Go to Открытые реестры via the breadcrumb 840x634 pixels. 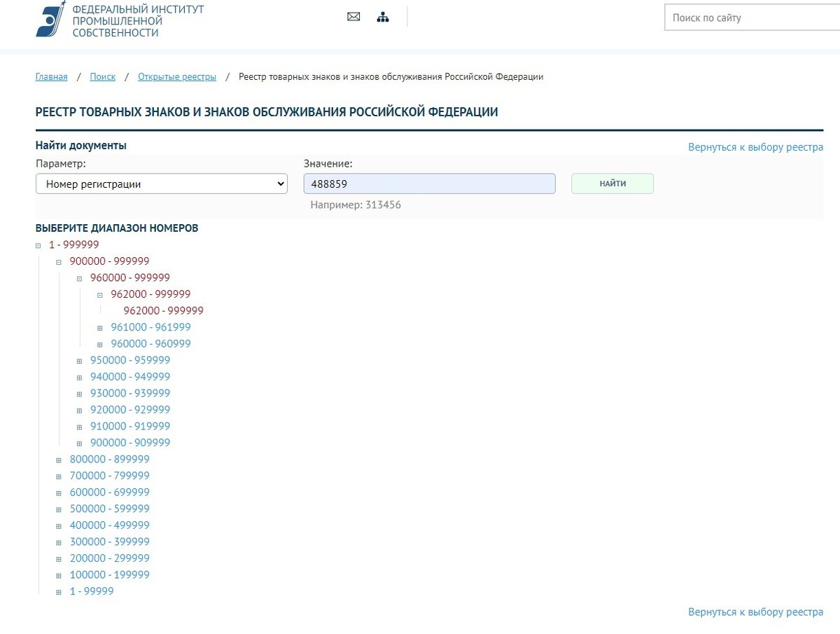click(177, 76)
